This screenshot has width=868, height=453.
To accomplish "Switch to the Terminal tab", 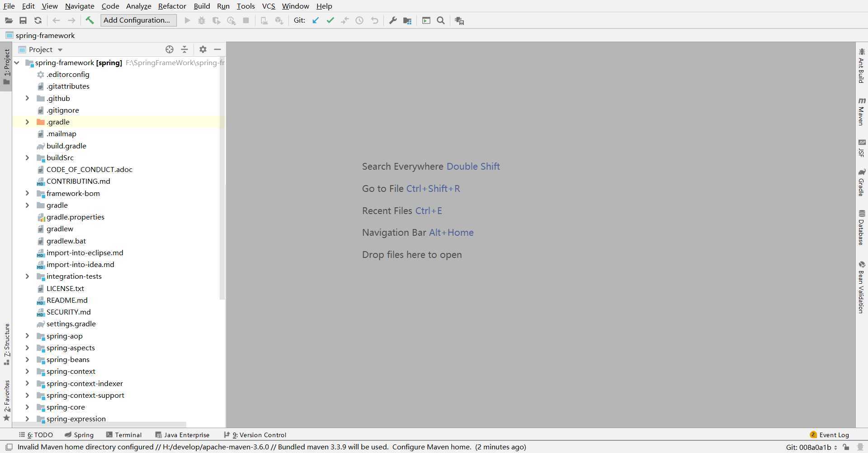I will 124,435.
